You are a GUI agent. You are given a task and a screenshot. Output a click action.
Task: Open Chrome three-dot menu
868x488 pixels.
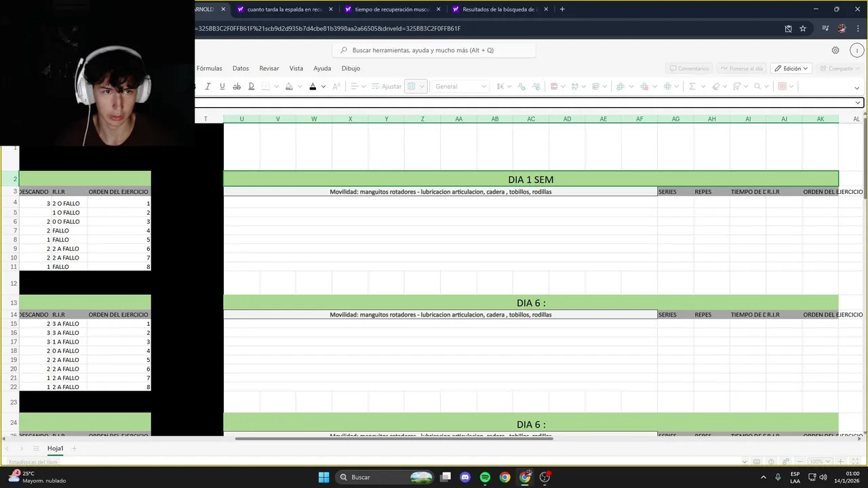pos(858,28)
